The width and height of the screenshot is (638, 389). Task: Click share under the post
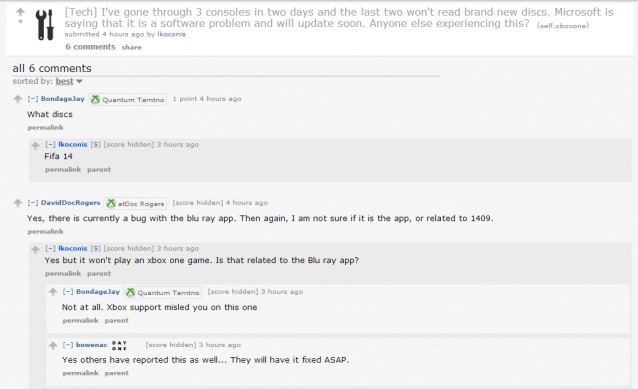[x=131, y=47]
